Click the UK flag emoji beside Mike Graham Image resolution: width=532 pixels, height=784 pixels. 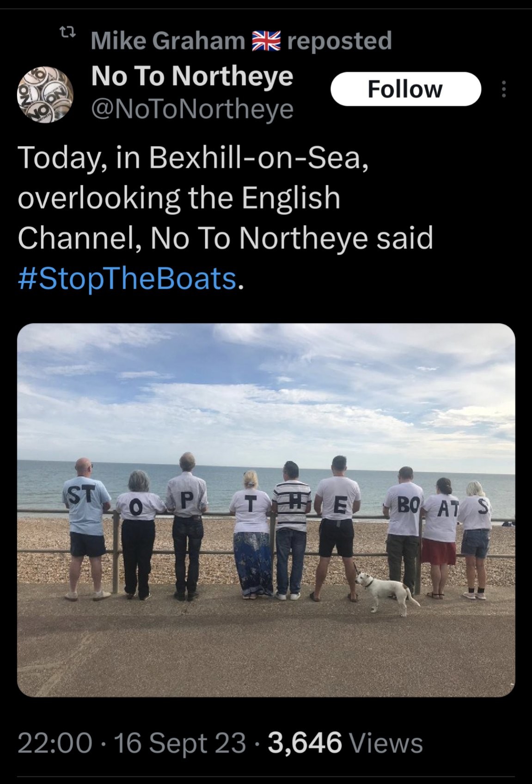(x=265, y=41)
